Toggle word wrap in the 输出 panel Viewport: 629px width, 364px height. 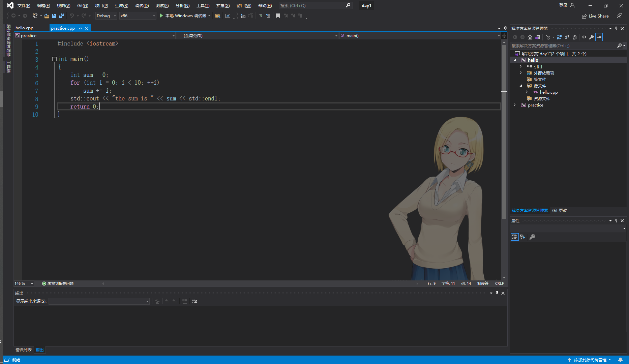tap(195, 301)
